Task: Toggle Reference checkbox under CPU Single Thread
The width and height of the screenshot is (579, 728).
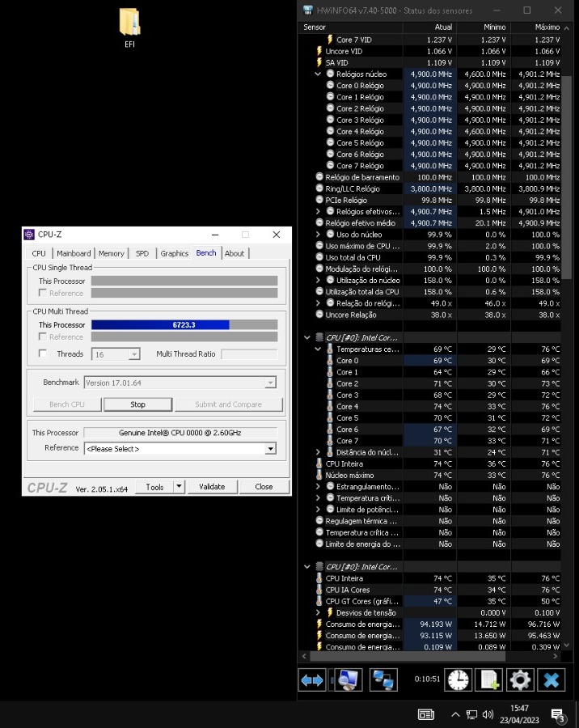Action: pos(43,293)
